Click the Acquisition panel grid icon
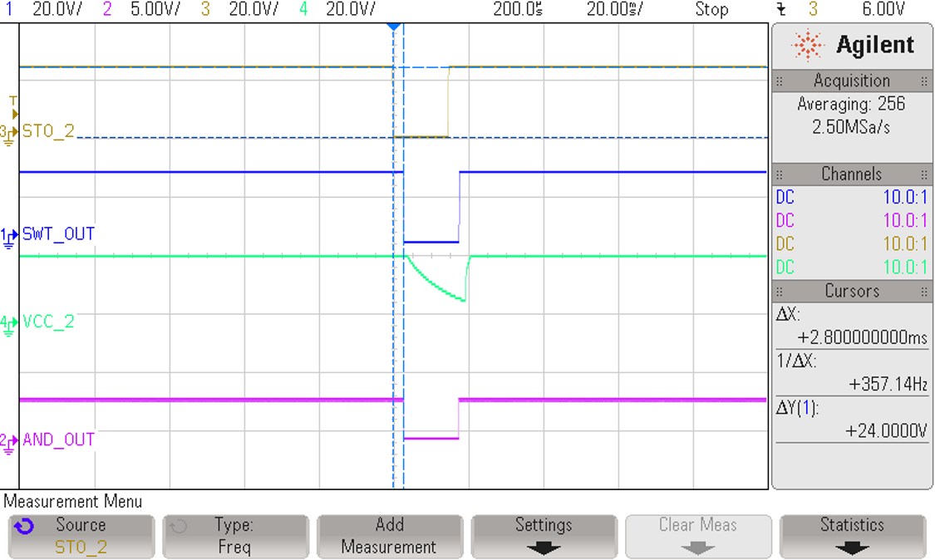This screenshot has height=560, width=935. [x=780, y=81]
